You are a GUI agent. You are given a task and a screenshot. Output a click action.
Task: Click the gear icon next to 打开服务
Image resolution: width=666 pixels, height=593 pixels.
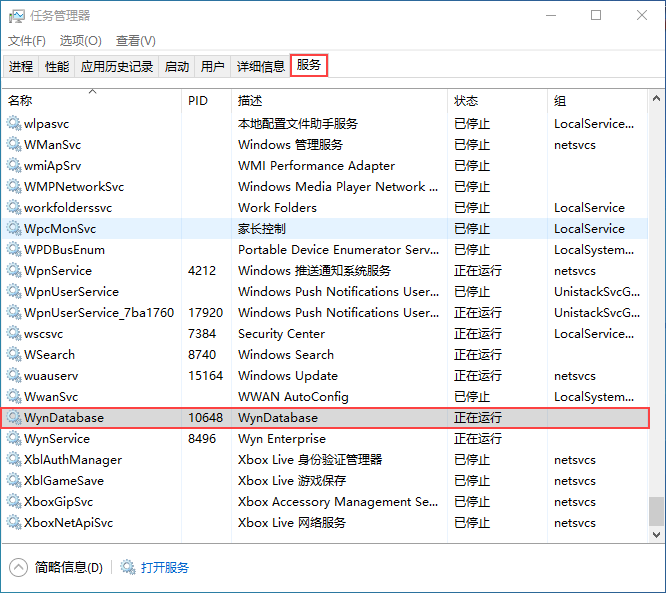[x=127, y=567]
